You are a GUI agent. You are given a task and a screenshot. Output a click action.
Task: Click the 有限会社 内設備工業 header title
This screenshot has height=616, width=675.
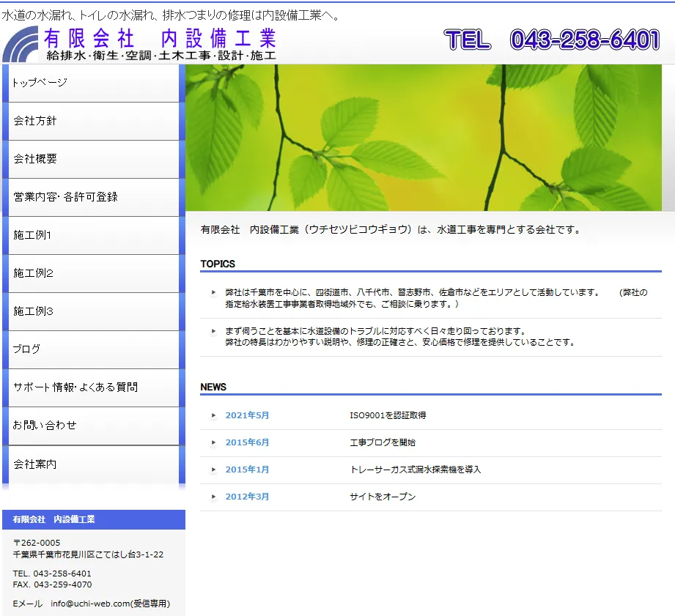160,37
